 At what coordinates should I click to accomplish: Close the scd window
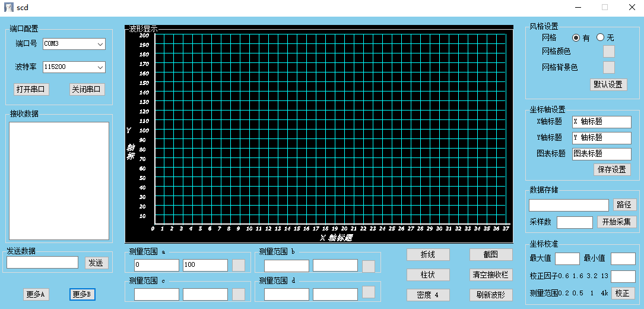click(x=632, y=7)
